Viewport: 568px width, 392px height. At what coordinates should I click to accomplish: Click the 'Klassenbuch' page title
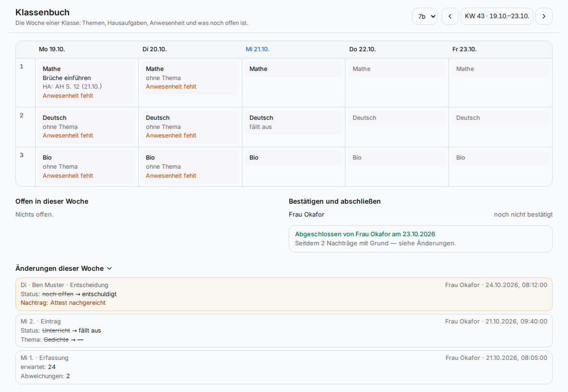[x=42, y=12]
